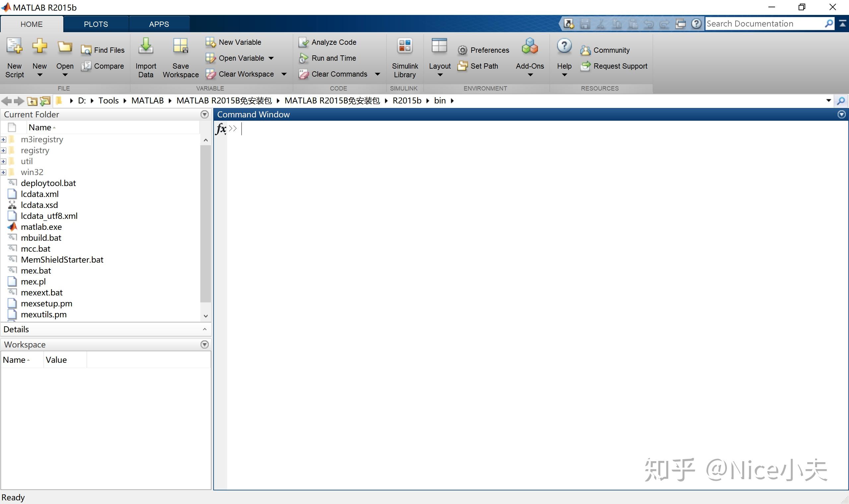Open Current Folder panel actions menu
This screenshot has height=504, width=849.
tap(204, 114)
